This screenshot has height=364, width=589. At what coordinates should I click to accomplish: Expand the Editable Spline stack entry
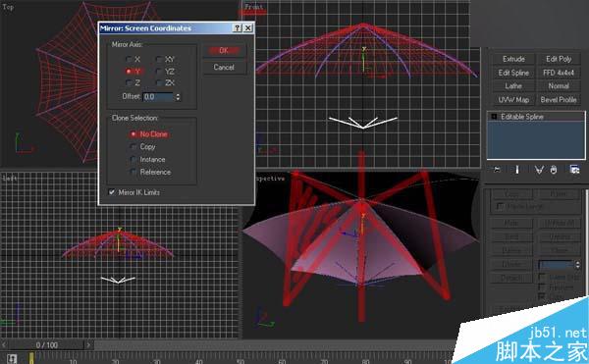point(494,117)
